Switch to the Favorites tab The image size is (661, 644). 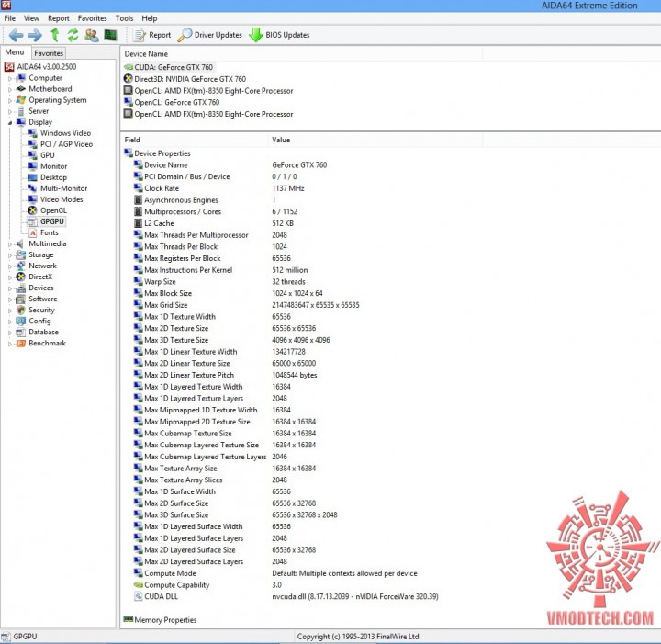point(49,53)
